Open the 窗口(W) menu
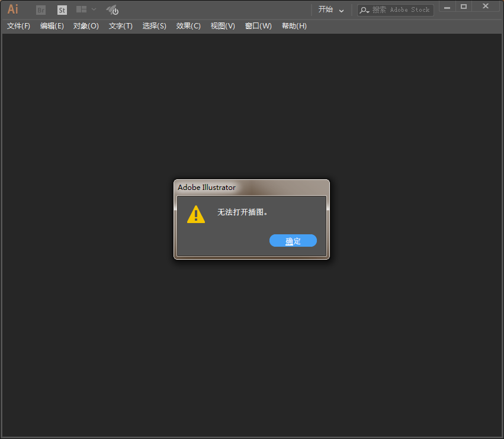504x439 pixels. (258, 26)
